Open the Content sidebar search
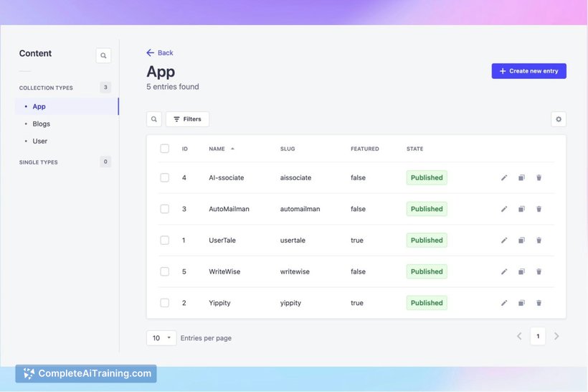The width and height of the screenshot is (588, 392). click(x=103, y=55)
